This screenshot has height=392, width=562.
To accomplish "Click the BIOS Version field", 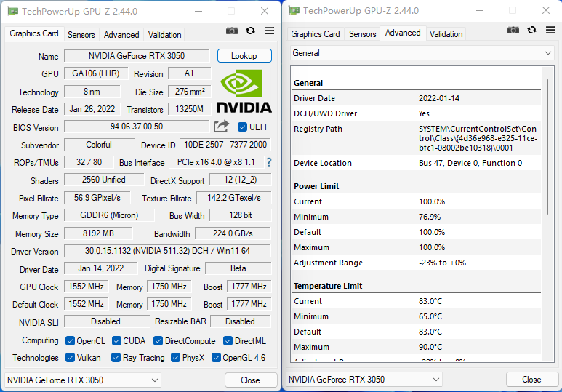I will (137, 127).
